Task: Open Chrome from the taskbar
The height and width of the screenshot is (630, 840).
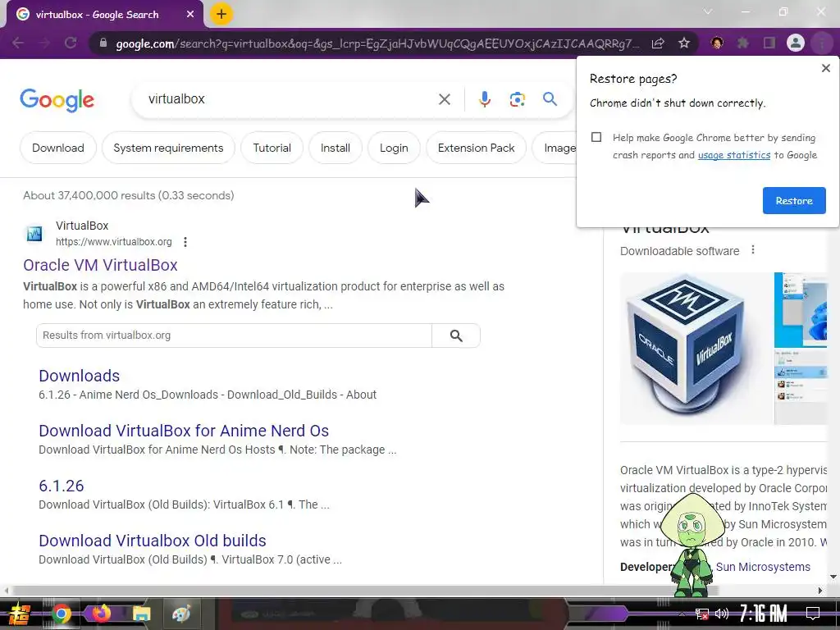Action: [x=61, y=614]
